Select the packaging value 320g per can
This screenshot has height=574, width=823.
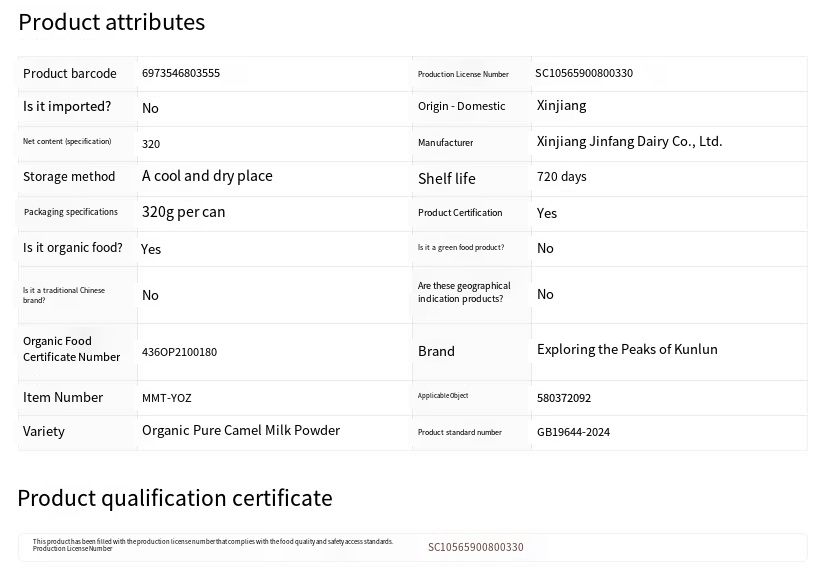click(x=183, y=212)
